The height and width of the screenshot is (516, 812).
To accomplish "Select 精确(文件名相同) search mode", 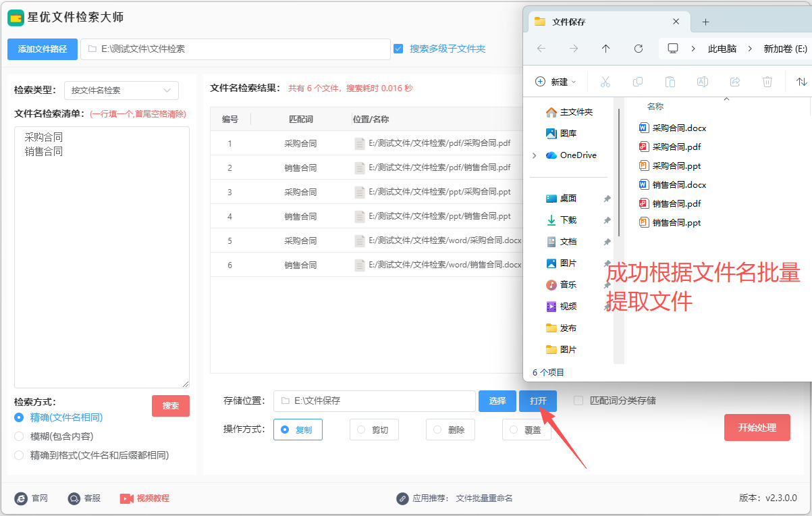I will tap(19, 417).
